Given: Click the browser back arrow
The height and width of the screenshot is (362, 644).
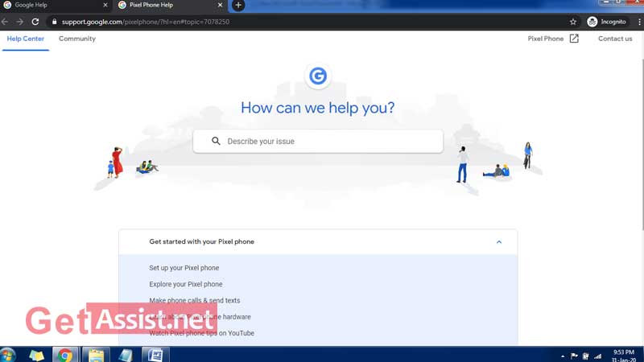Looking at the screenshot, I should [6, 22].
